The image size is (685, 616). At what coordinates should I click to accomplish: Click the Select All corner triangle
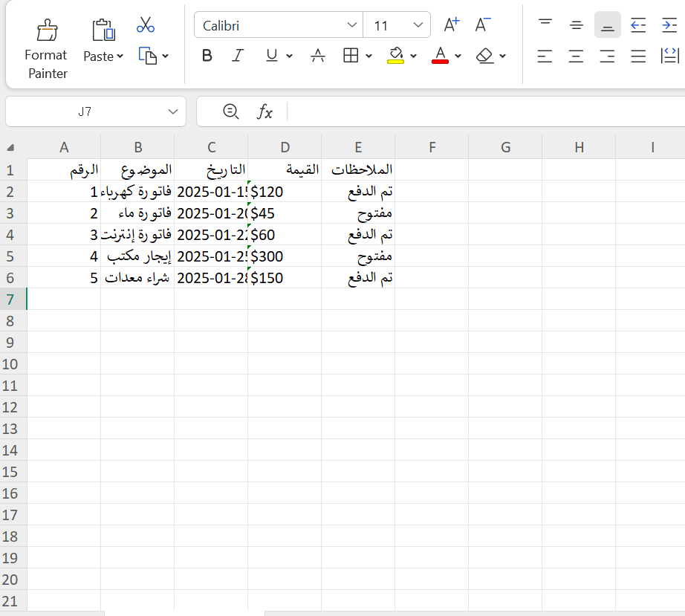(x=11, y=148)
